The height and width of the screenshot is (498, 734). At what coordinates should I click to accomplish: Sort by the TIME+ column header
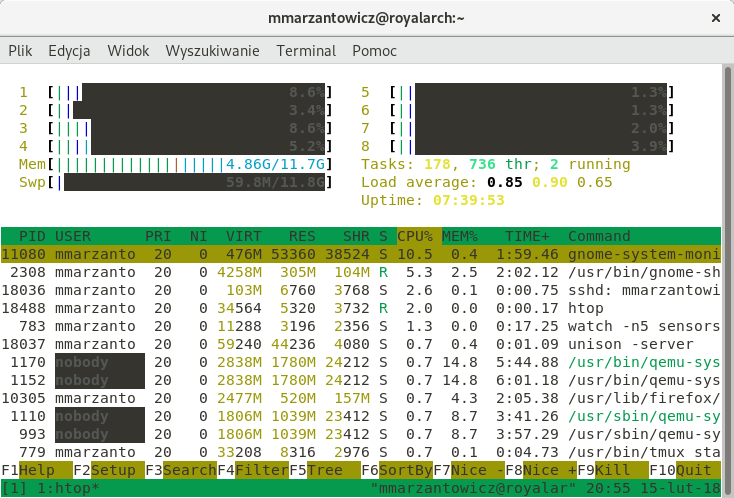[527, 236]
